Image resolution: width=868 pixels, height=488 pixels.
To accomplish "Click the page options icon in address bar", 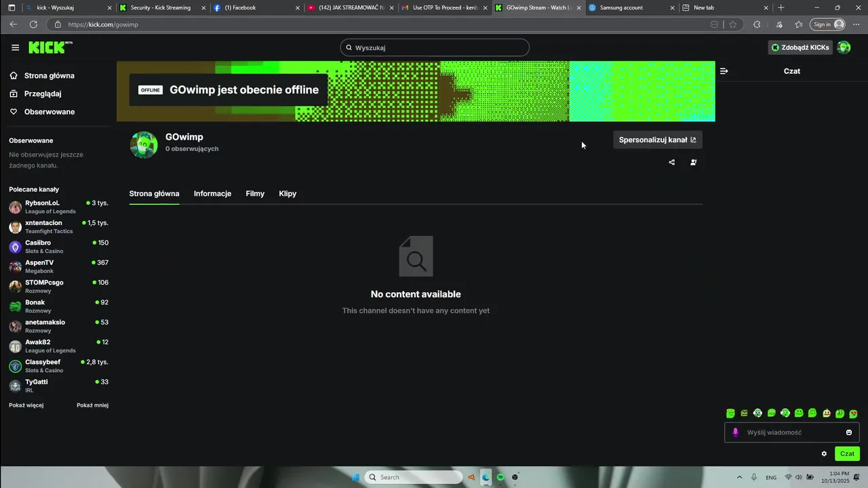I will [714, 24].
